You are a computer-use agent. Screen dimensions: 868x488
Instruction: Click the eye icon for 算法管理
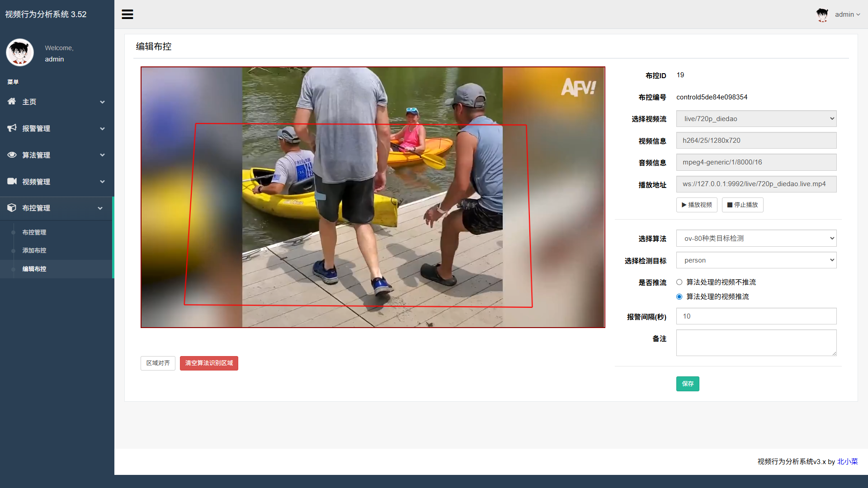(12, 155)
